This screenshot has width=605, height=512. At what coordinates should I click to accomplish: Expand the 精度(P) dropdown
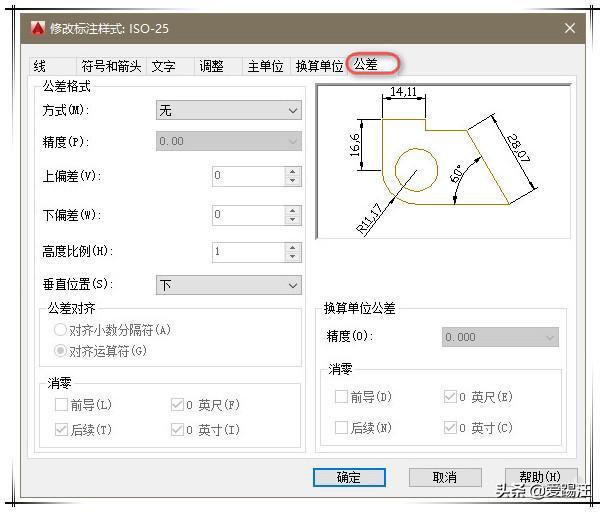(x=229, y=141)
